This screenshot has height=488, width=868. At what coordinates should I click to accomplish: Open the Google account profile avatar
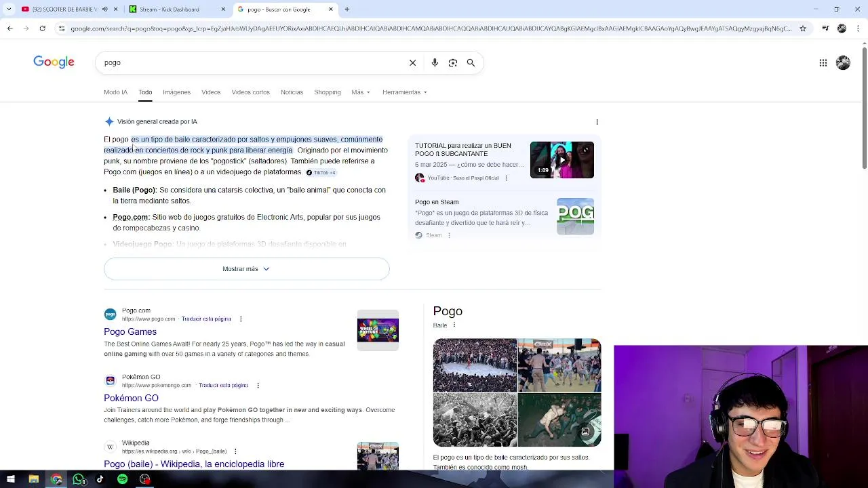[x=843, y=63]
